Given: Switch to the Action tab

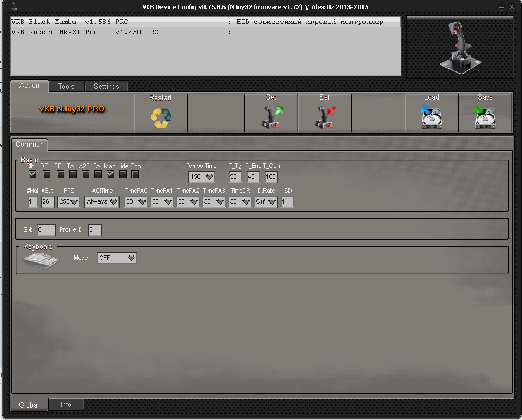Looking at the screenshot, I should (29, 86).
